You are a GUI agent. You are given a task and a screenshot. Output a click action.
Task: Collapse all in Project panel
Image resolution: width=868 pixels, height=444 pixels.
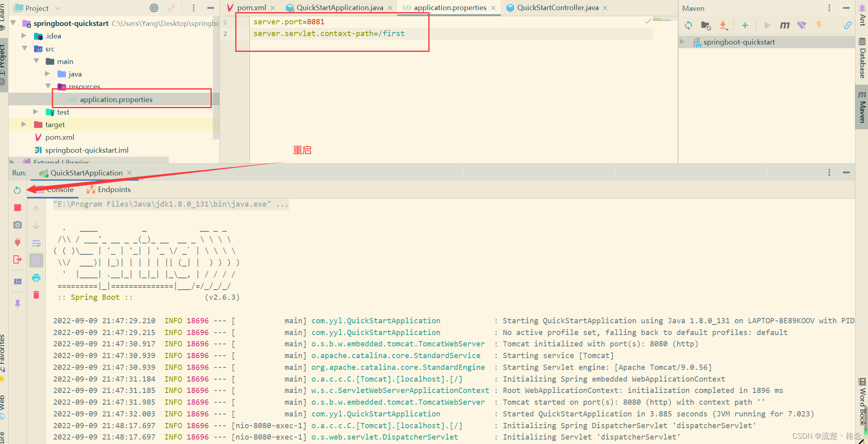coord(172,8)
